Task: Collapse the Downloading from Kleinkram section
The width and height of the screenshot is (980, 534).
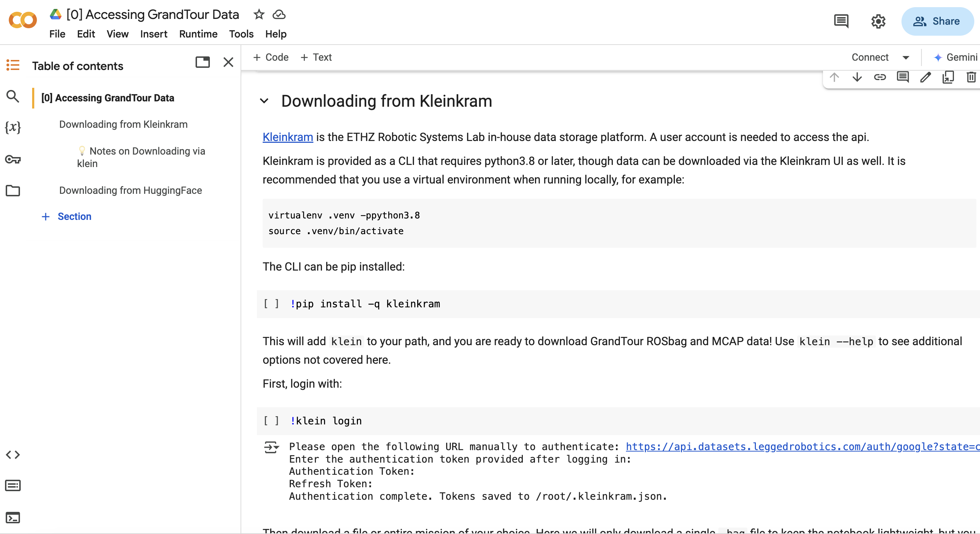Action: point(264,101)
